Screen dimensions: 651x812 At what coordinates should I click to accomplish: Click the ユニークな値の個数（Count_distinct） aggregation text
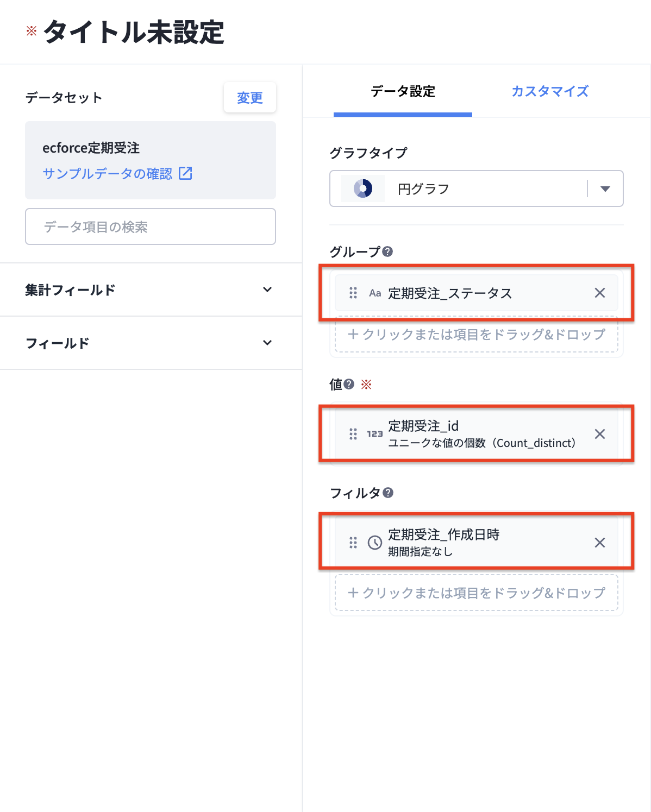(482, 443)
